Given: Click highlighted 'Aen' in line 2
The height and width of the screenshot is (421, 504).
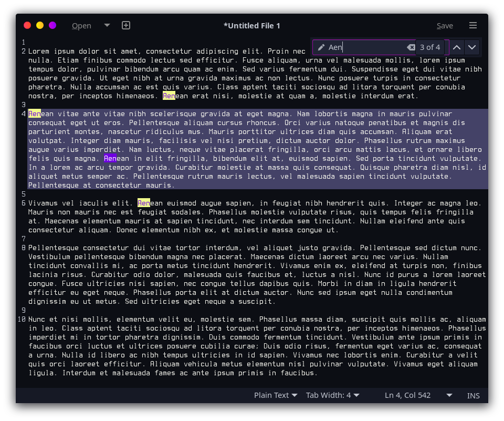Looking at the screenshot, I should [x=169, y=96].
